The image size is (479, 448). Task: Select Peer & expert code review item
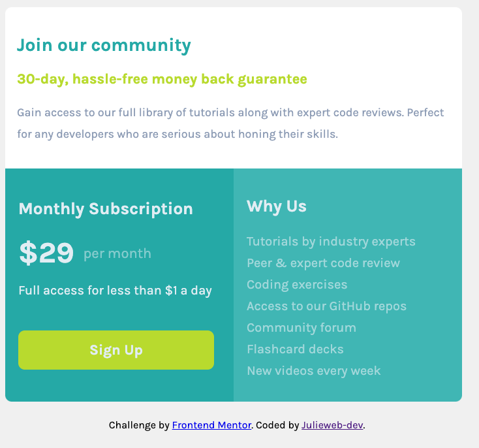tap(323, 263)
